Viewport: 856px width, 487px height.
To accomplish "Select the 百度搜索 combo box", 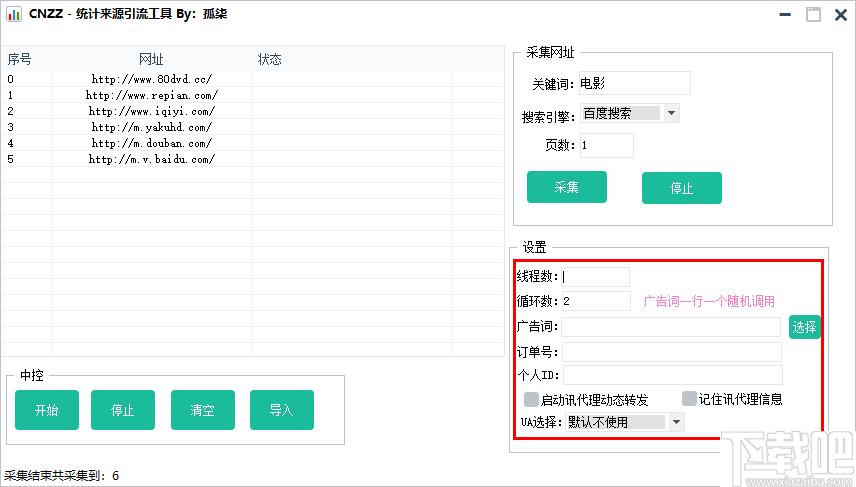I will 629,114.
